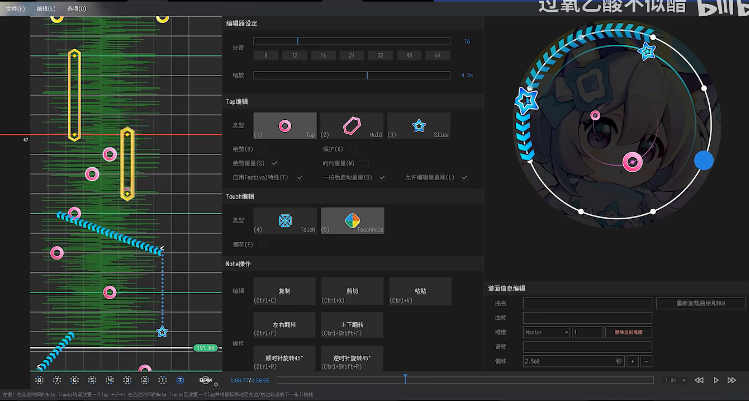Click the chart designer input field
The width and height of the screenshot is (749, 401).
point(588,347)
